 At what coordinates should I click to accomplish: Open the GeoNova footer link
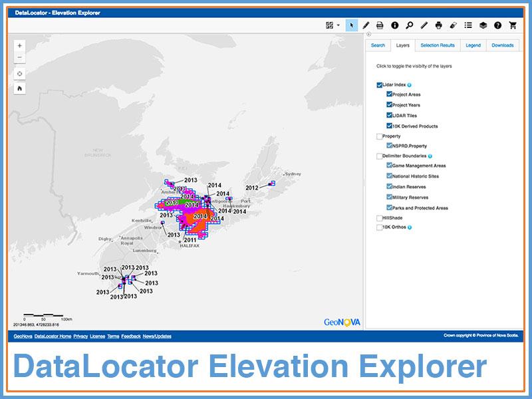23,336
